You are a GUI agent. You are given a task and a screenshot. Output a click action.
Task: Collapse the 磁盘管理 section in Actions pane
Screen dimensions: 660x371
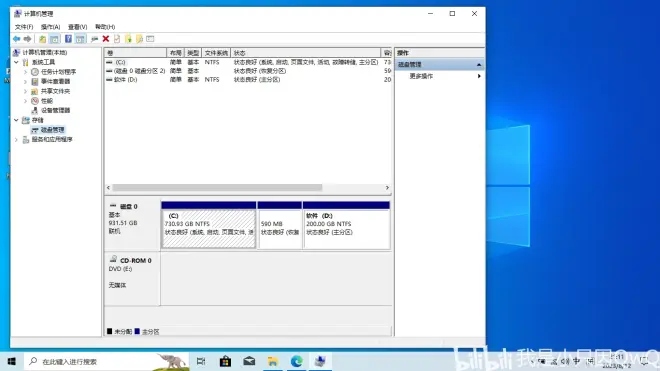(479, 65)
